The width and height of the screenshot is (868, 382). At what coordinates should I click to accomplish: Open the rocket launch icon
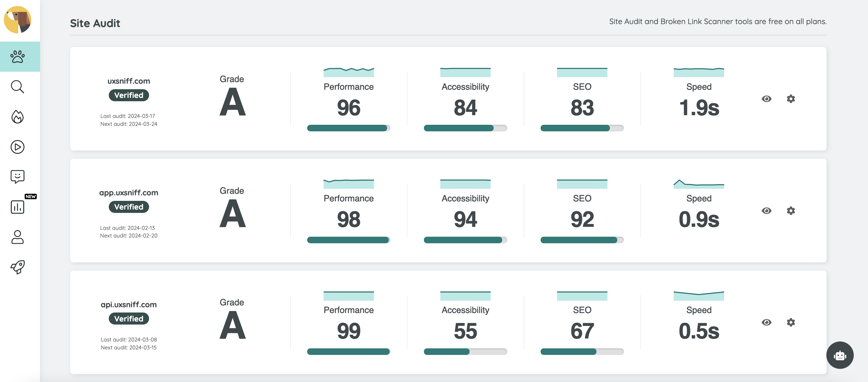coord(18,267)
